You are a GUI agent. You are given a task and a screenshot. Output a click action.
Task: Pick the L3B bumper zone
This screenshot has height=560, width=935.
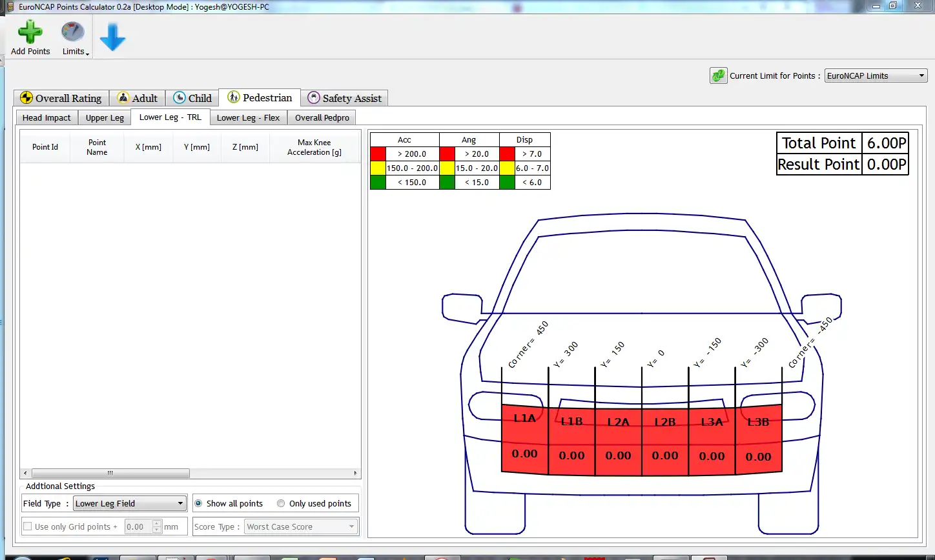click(x=759, y=439)
